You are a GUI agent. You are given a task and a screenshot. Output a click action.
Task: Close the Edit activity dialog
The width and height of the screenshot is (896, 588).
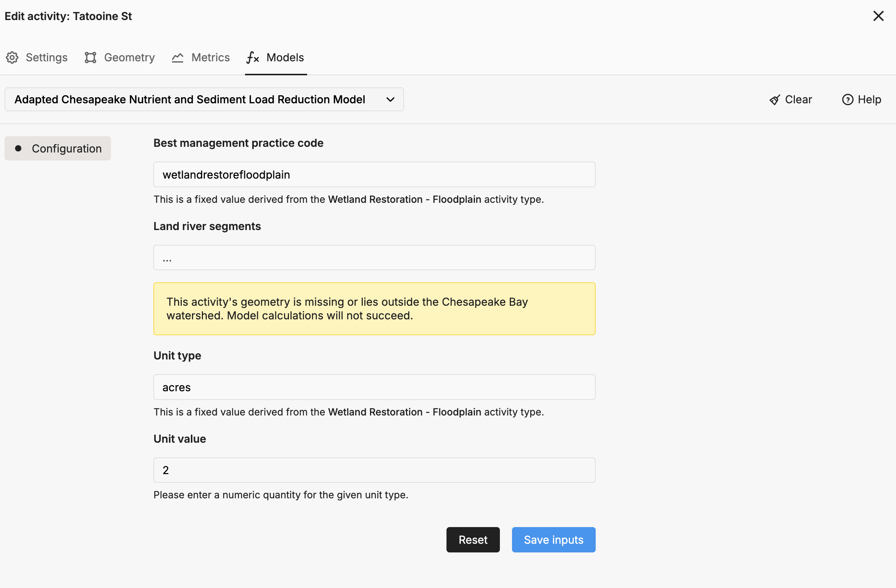pos(878,16)
